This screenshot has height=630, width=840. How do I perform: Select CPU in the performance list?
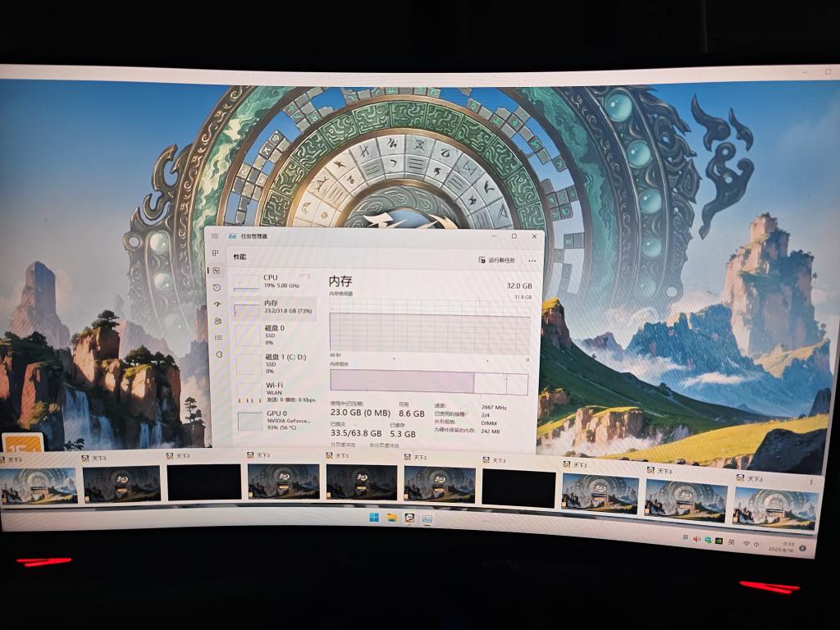(274, 281)
